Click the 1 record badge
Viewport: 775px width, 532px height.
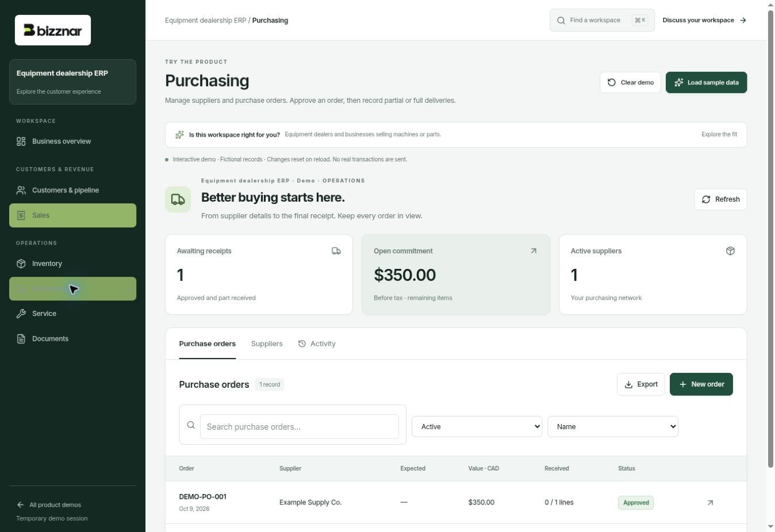tap(270, 385)
